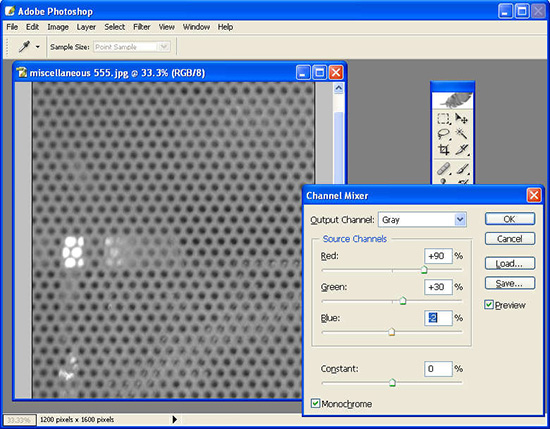Open the Image menu

58,27
